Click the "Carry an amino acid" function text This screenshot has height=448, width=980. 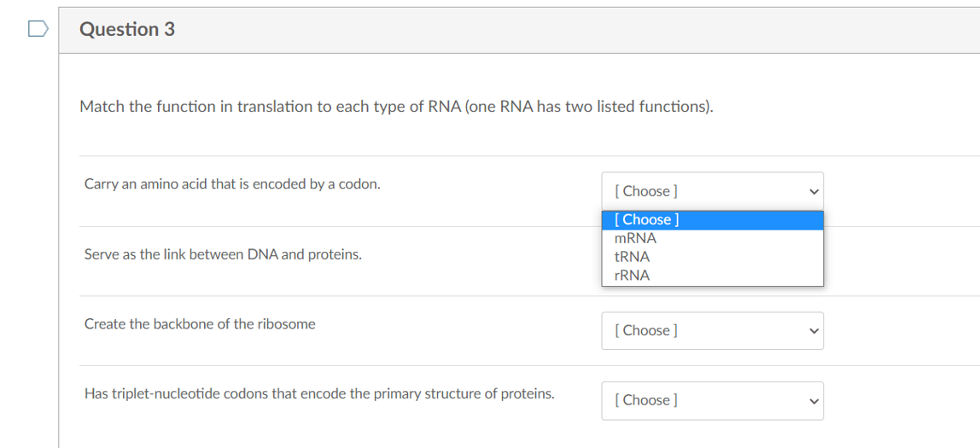click(232, 183)
